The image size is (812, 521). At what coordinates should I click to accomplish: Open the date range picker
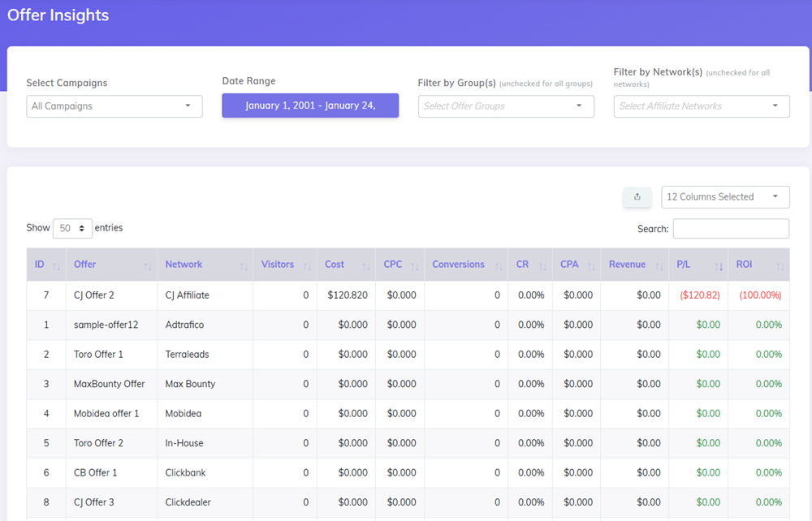coord(310,105)
